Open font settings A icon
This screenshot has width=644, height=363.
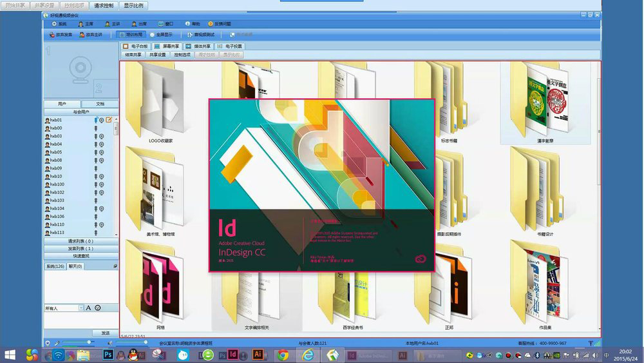pyautogui.click(x=88, y=308)
